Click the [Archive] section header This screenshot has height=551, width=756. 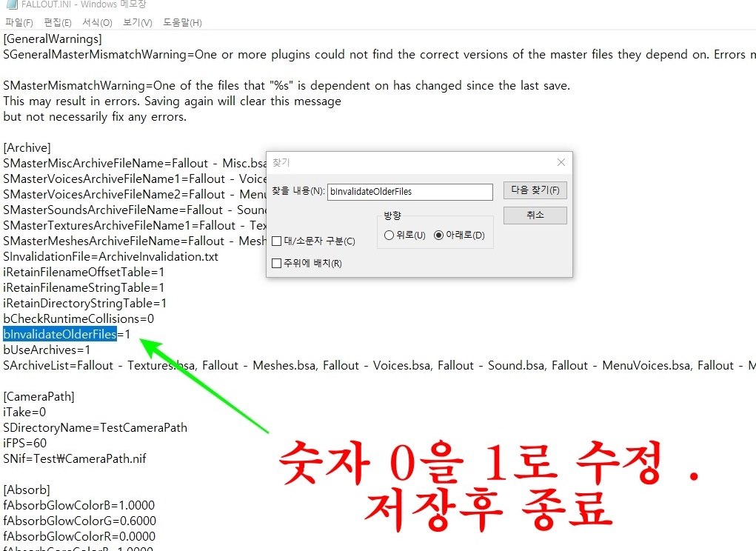click(27, 148)
